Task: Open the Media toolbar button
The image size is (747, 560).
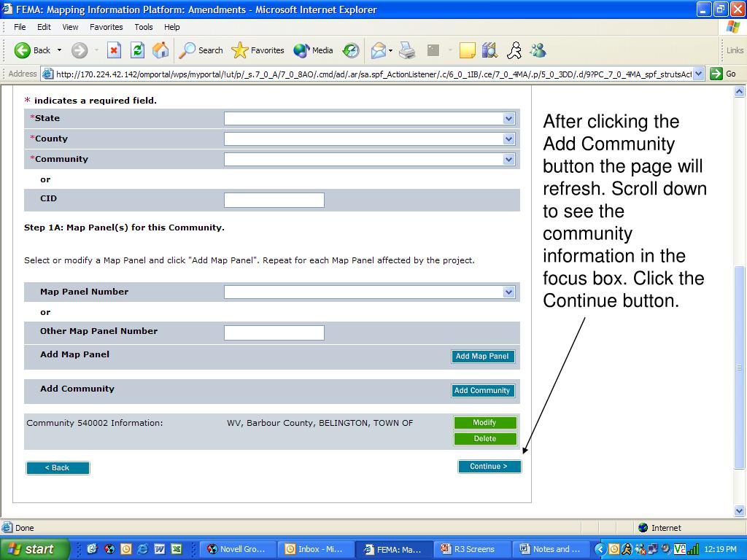Action: point(313,50)
